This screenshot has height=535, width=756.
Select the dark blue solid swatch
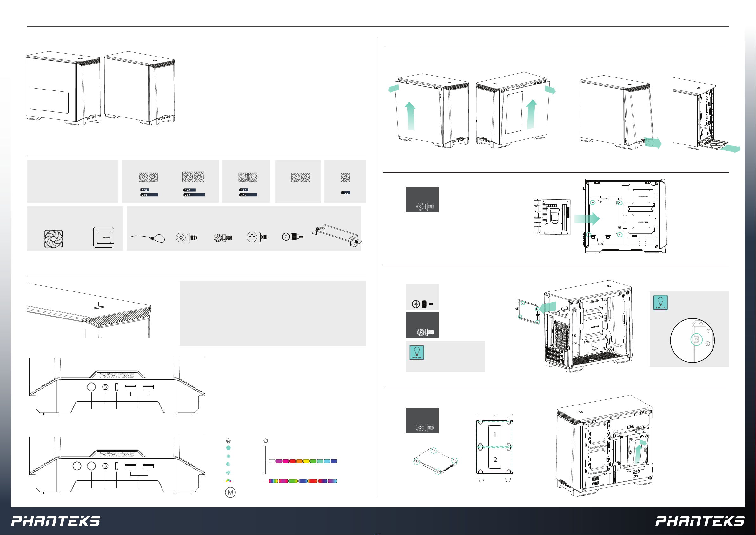coord(334,461)
